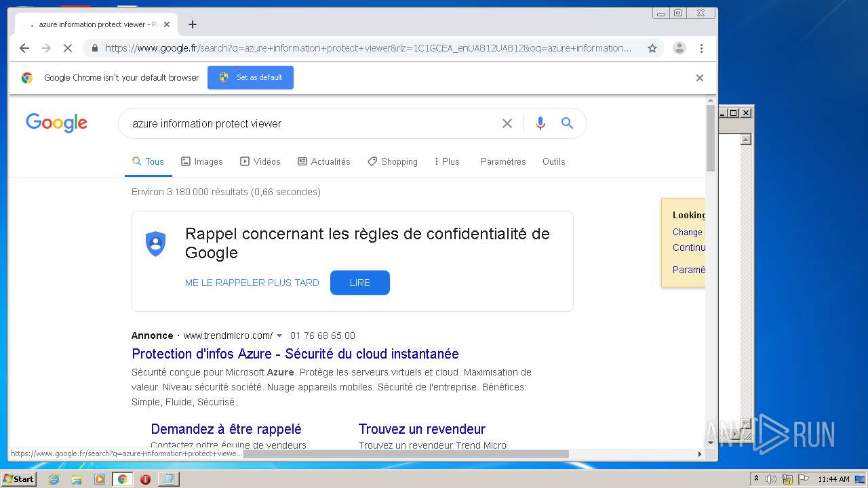Open Chrome three-dot menu
868x488 pixels.
tap(701, 48)
